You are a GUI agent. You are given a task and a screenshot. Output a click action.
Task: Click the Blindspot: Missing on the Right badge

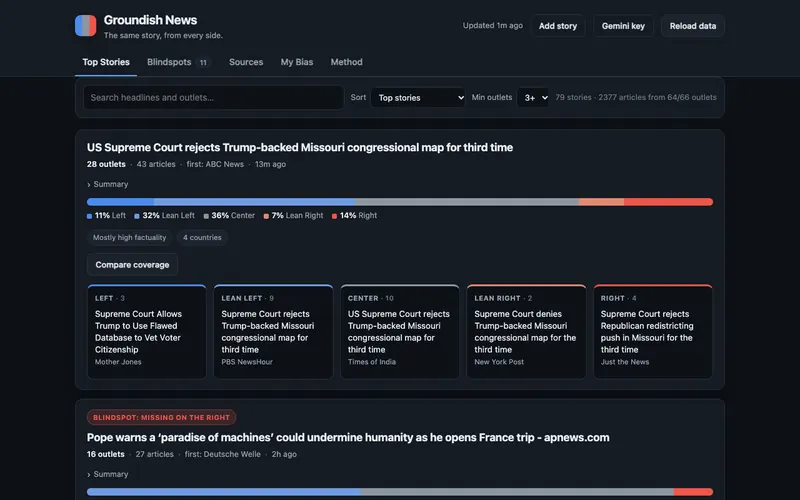click(161, 417)
